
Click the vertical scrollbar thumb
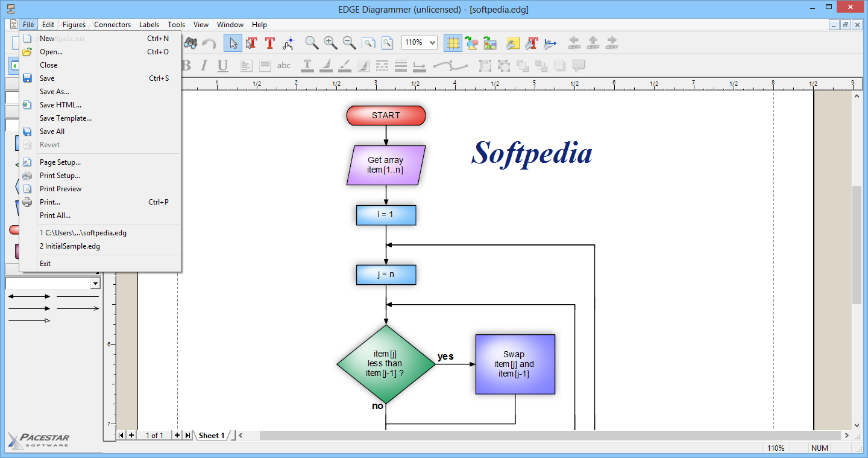click(857, 244)
